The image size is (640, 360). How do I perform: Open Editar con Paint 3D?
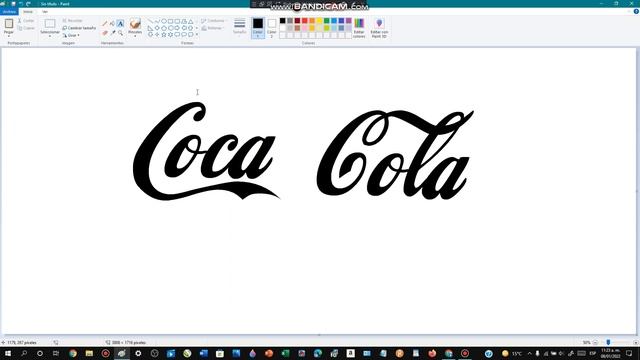coord(379,28)
